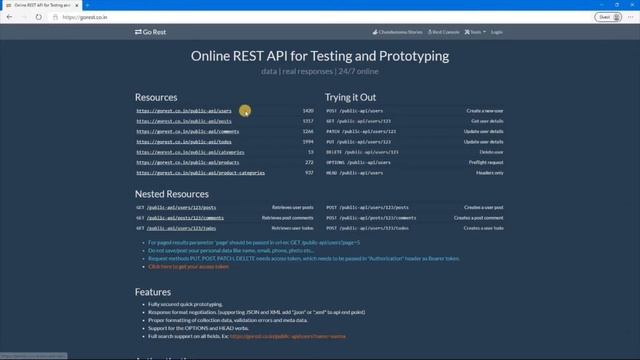Screen dimensions: 640x360
Task: Open the public-api/product-categories resource link
Action: 200,173
